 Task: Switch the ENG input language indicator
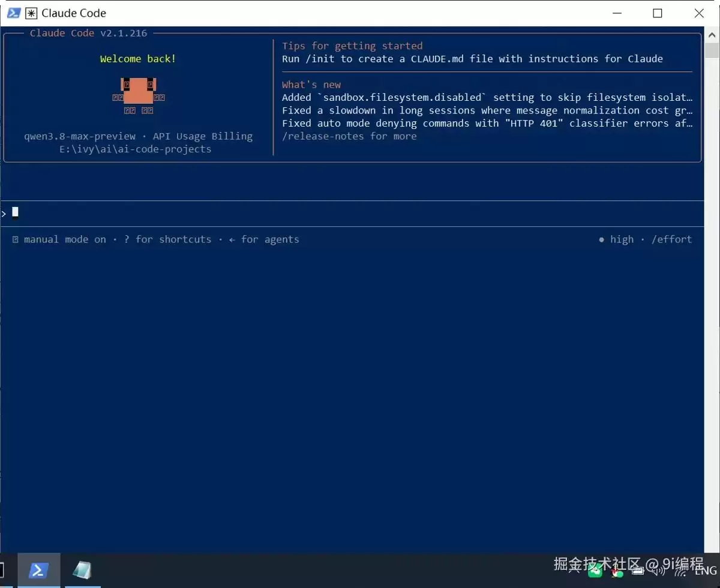(705, 571)
